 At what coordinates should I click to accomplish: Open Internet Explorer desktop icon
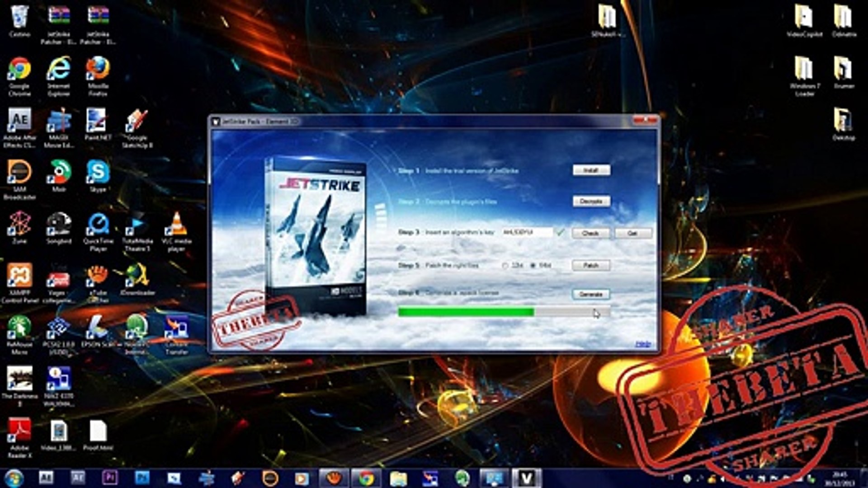click(59, 69)
